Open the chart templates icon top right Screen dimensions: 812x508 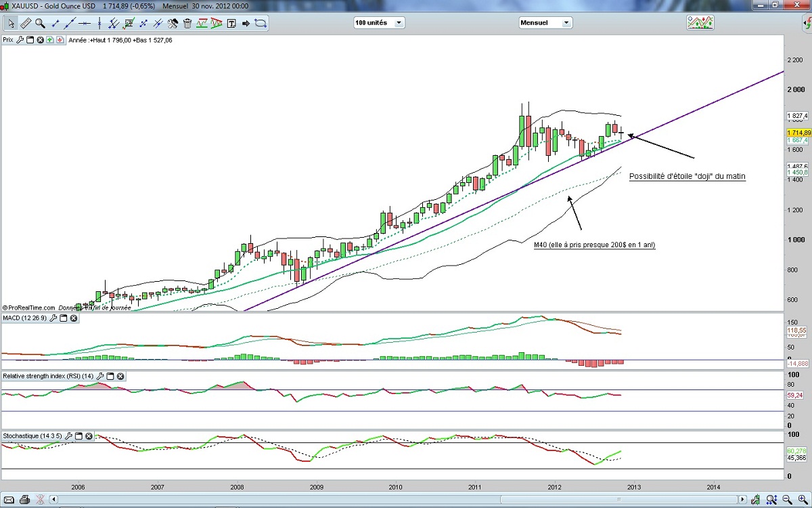point(700,22)
